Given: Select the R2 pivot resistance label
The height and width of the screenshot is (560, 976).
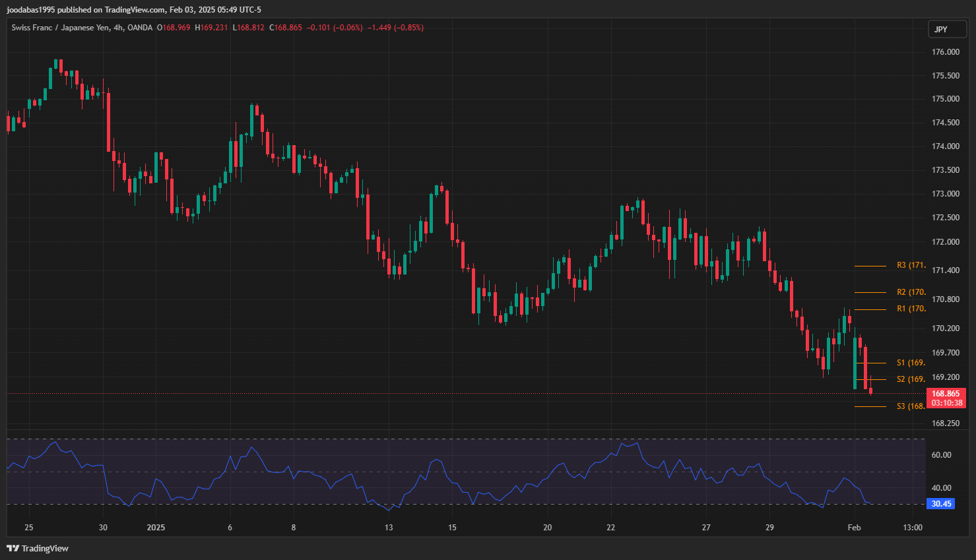Looking at the screenshot, I should (911, 292).
